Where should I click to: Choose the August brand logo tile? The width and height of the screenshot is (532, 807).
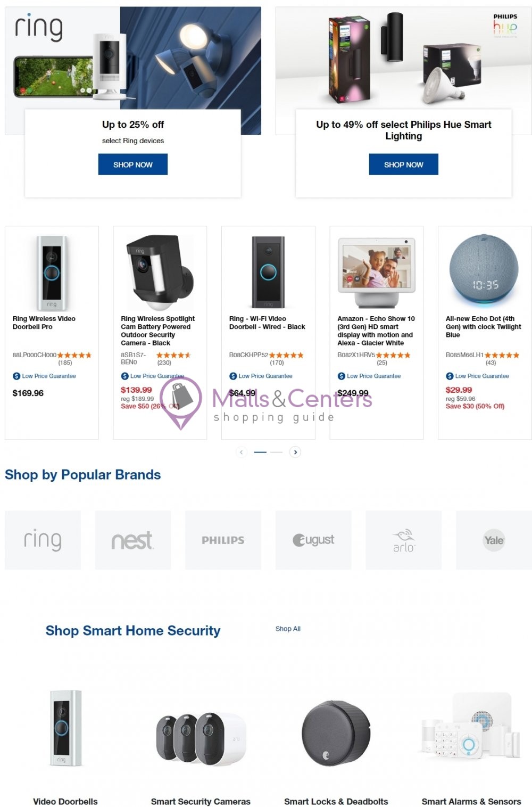(313, 540)
